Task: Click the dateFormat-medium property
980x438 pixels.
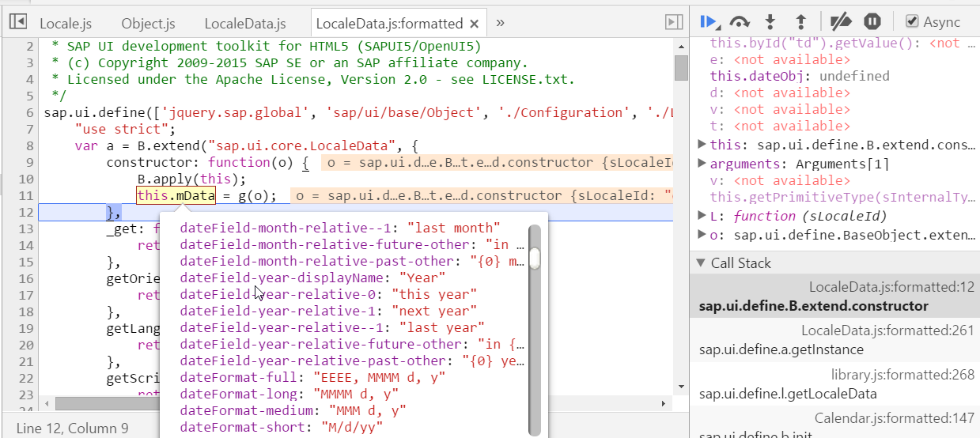Action: pos(293,410)
